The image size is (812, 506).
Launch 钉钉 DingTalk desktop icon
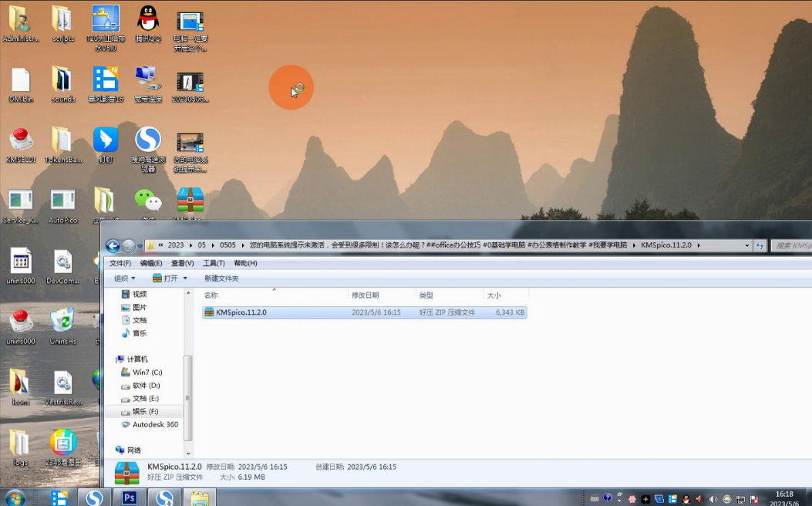click(x=105, y=146)
